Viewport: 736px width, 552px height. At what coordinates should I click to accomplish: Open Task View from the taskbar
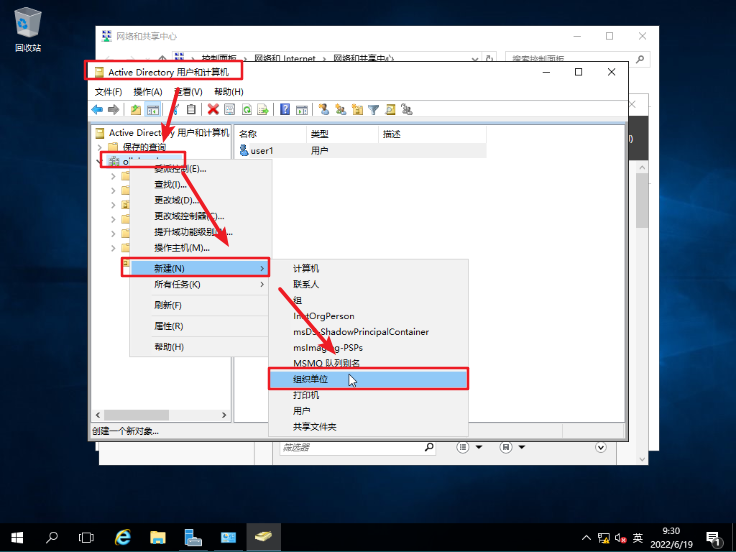click(x=86, y=537)
